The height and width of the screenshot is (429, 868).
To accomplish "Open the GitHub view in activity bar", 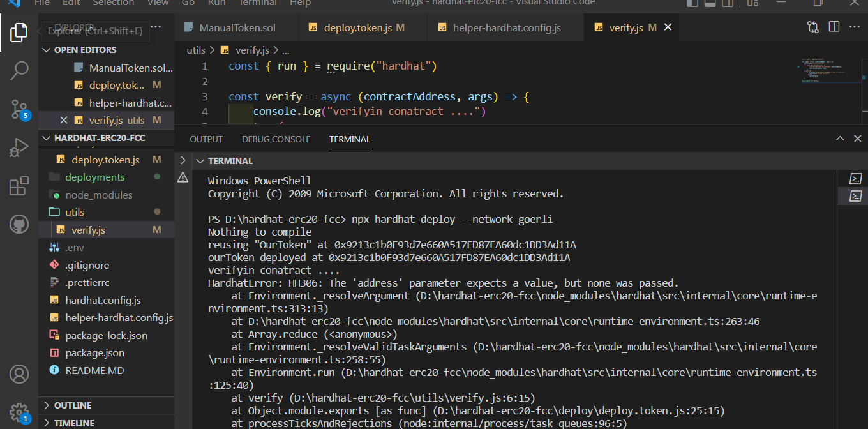I will (19, 224).
